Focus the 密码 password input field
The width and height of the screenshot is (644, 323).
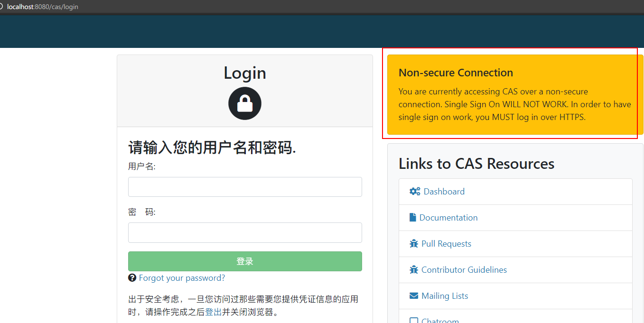[245, 232]
